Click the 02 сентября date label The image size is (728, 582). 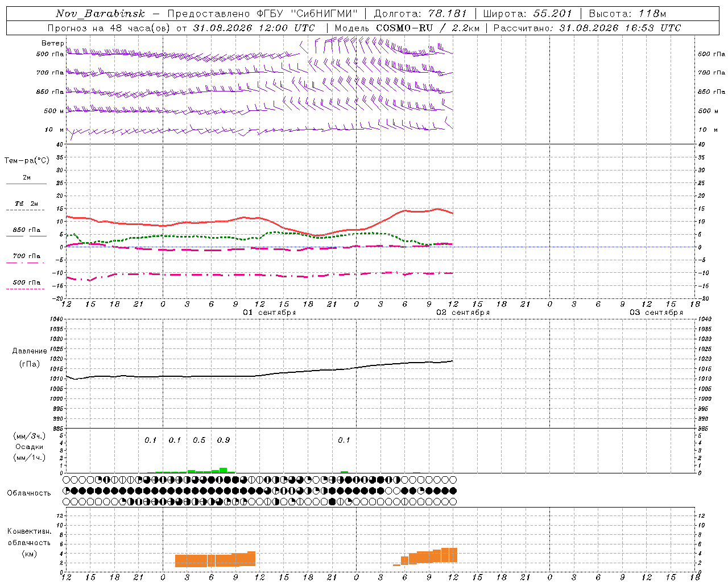pos(463,312)
